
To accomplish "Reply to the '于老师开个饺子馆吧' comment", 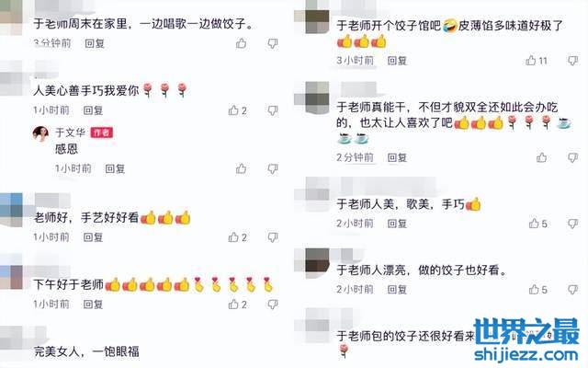I will point(397,61).
